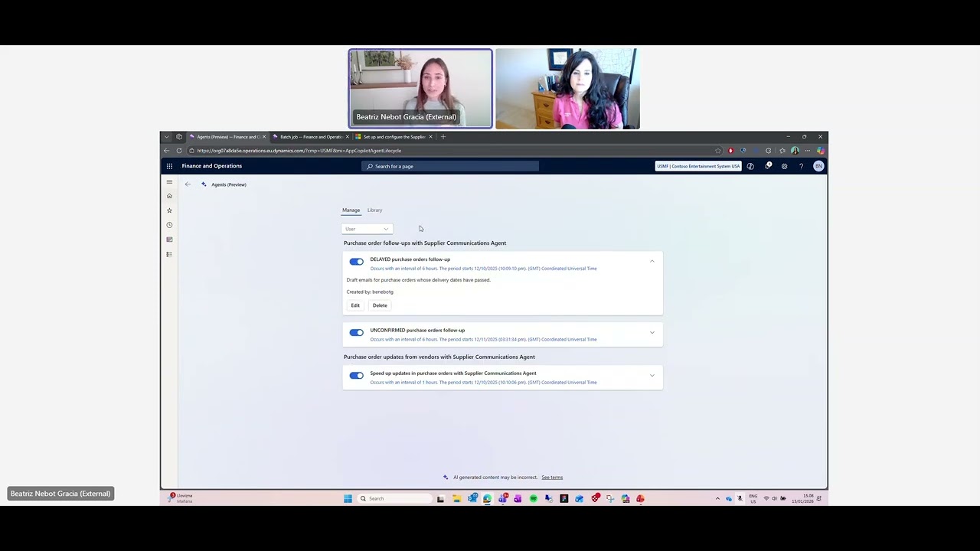
Task: Open Modules list icon in sidebar
Action: (169, 254)
